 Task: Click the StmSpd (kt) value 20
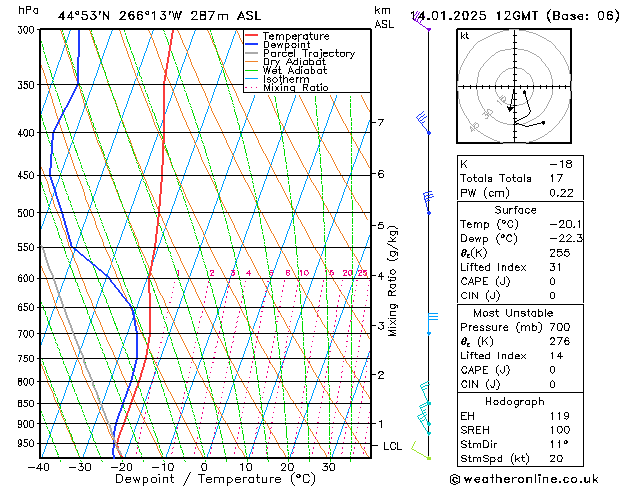tap(556, 458)
